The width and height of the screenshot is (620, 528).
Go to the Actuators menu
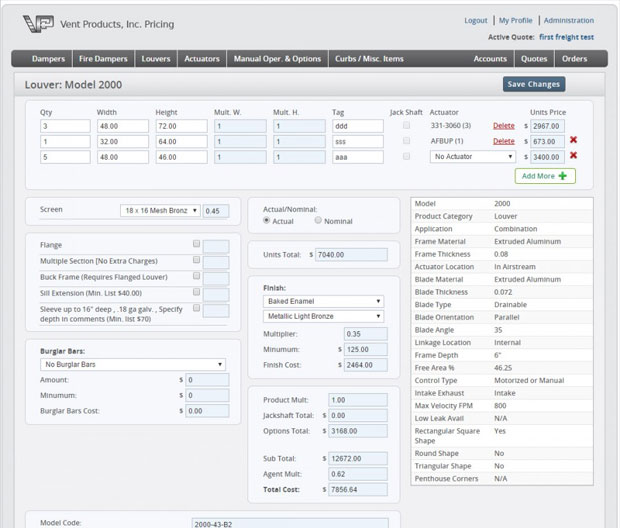(x=202, y=59)
